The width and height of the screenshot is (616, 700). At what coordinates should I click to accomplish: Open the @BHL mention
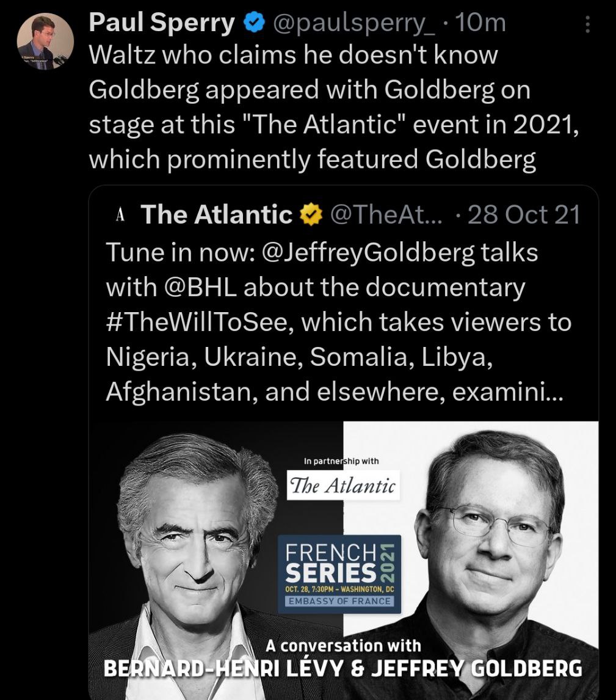click(x=201, y=287)
